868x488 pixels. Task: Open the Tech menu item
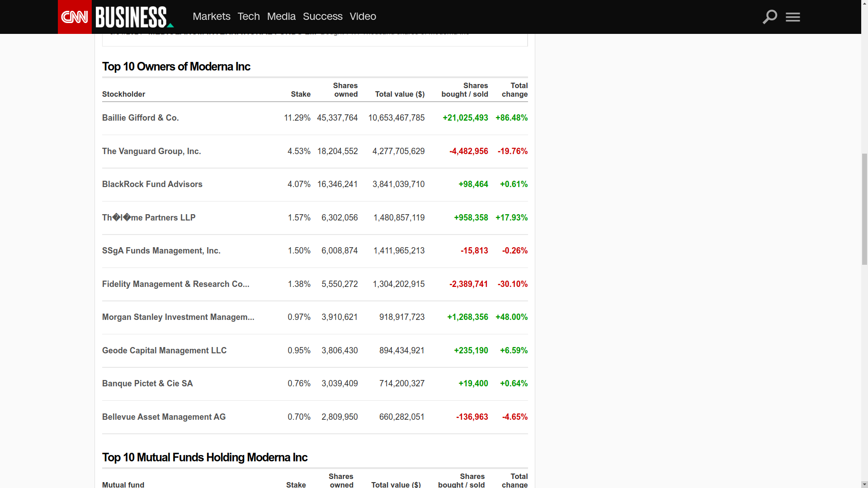point(248,16)
